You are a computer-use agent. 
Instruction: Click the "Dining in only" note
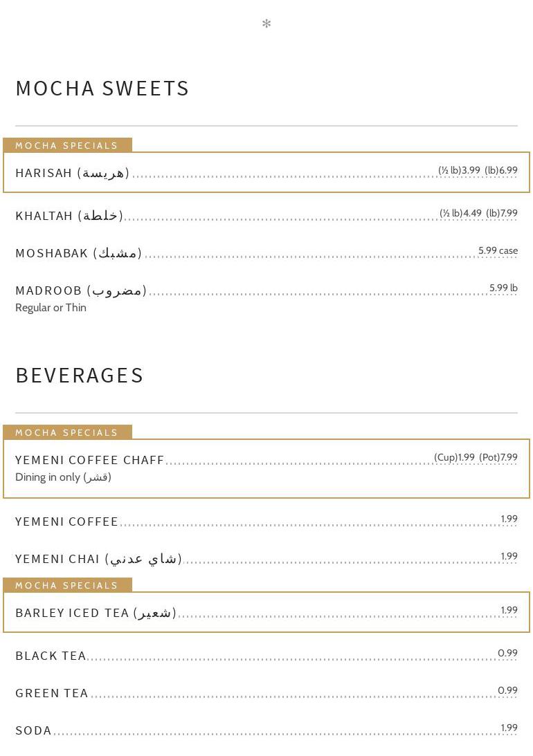tap(63, 477)
